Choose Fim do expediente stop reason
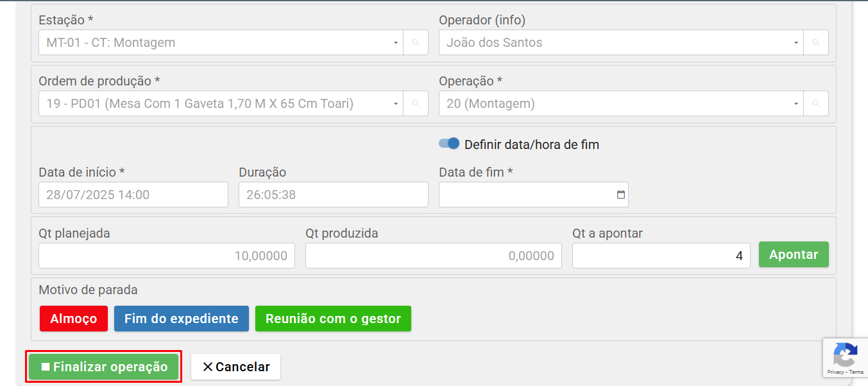The width and height of the screenshot is (868, 386). [181, 319]
